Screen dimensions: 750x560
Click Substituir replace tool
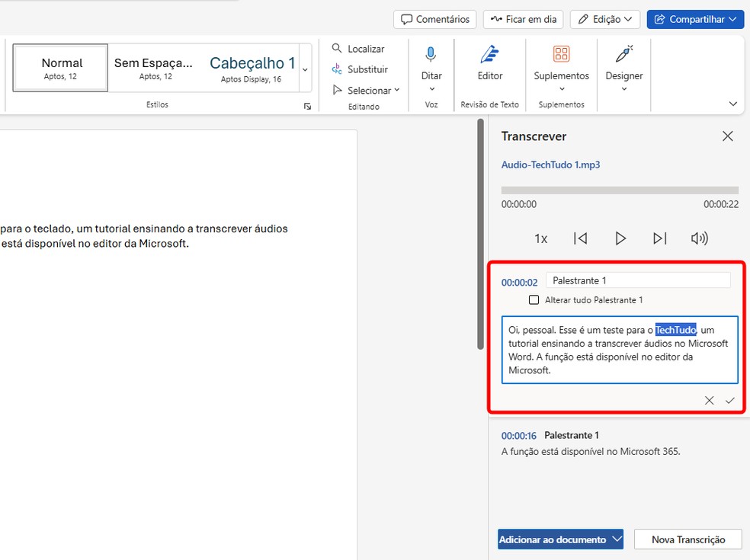point(360,69)
